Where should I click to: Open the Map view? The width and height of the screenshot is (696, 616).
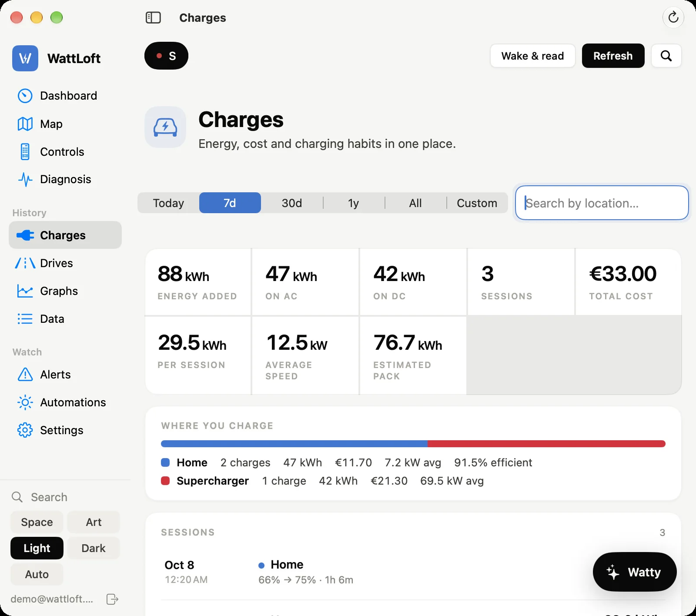coord(65,124)
